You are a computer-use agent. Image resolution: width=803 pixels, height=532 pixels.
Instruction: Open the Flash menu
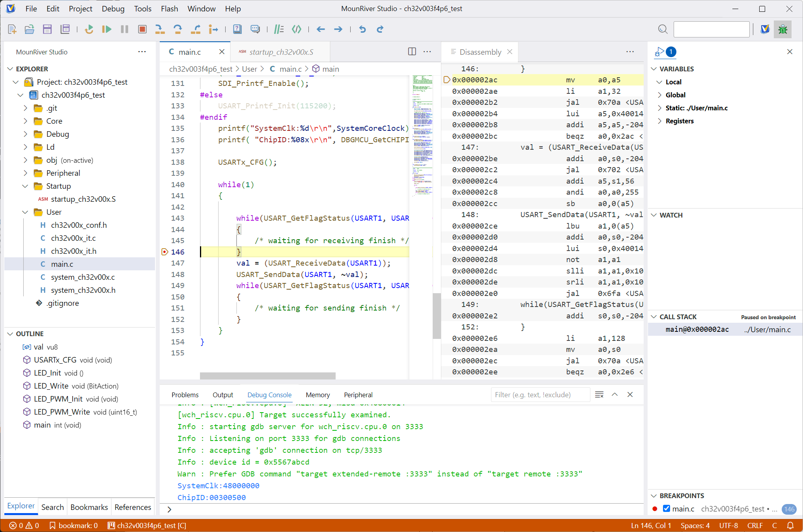pos(169,9)
